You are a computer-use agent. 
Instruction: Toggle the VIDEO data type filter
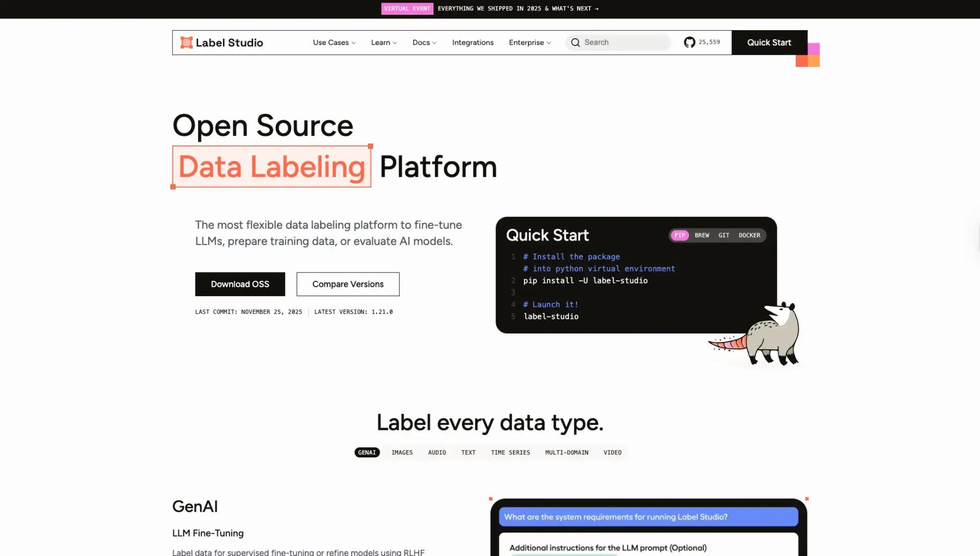pyautogui.click(x=612, y=452)
